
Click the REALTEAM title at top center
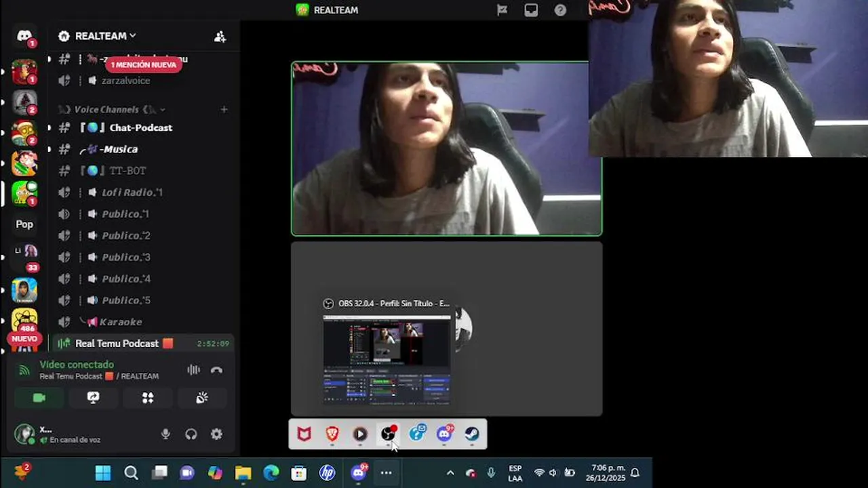[x=336, y=10]
